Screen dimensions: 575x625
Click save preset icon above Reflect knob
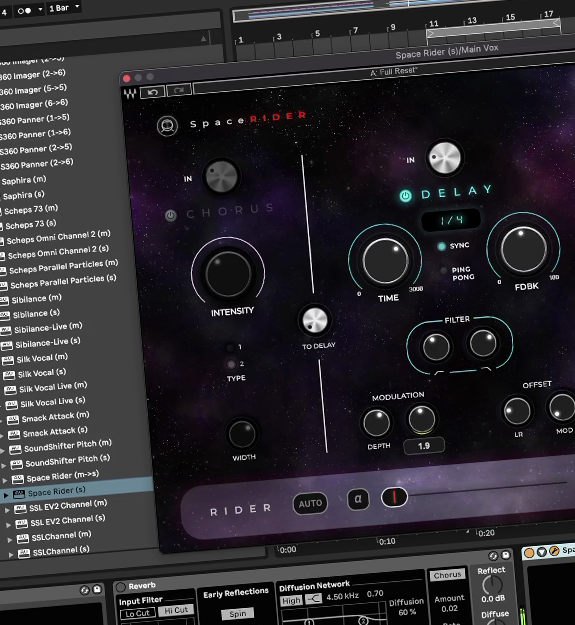pos(505,555)
